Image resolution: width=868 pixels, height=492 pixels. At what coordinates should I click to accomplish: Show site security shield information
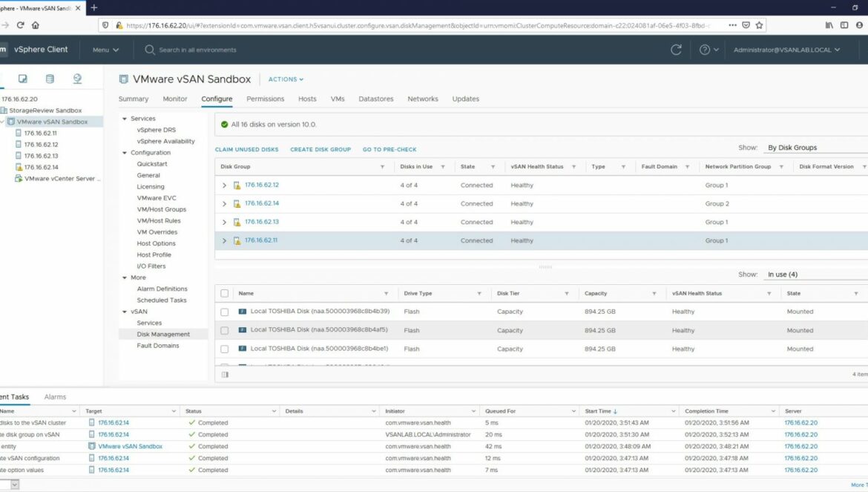point(105,25)
